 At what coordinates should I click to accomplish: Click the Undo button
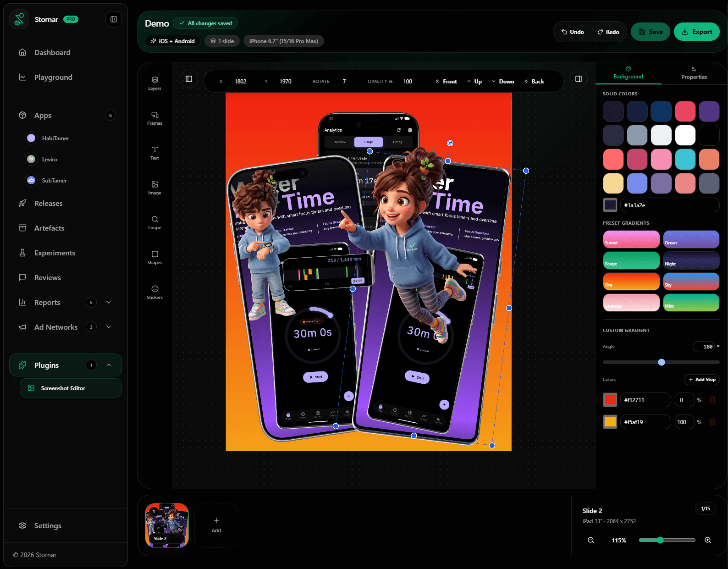point(573,32)
